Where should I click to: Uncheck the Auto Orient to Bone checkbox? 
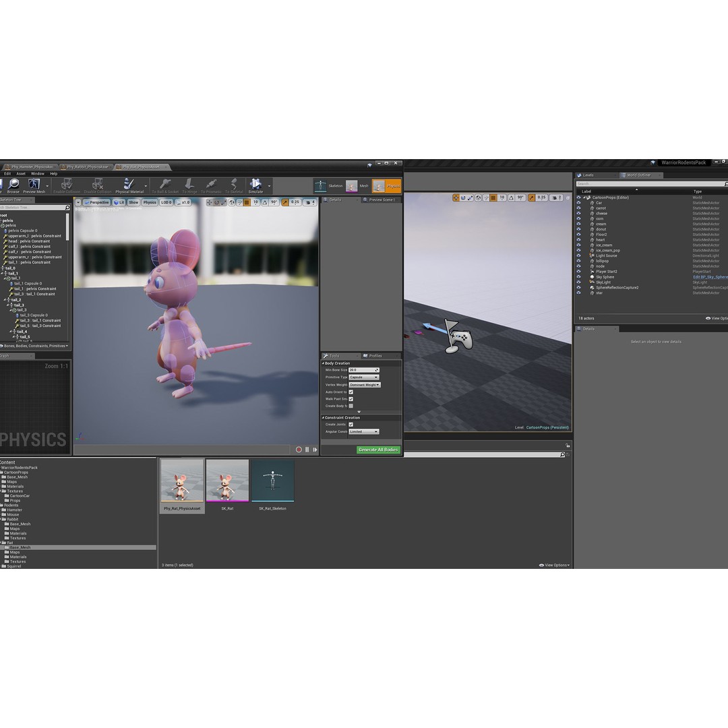[x=351, y=392]
